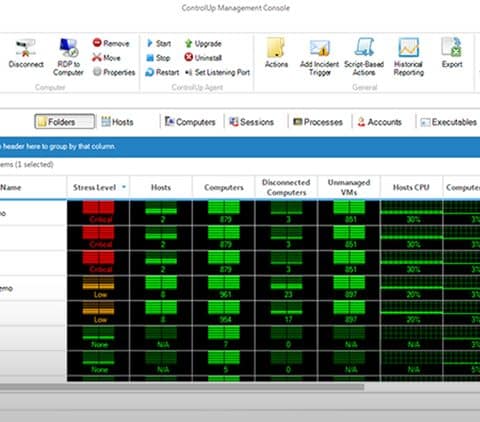Click Add Incident Trigger
The image size is (480, 422).
tap(319, 57)
